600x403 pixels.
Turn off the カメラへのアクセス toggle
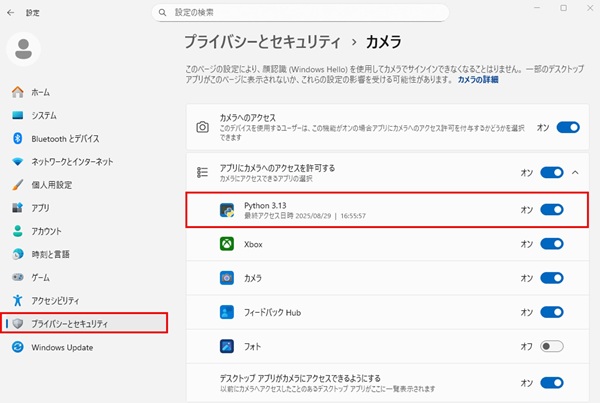568,127
